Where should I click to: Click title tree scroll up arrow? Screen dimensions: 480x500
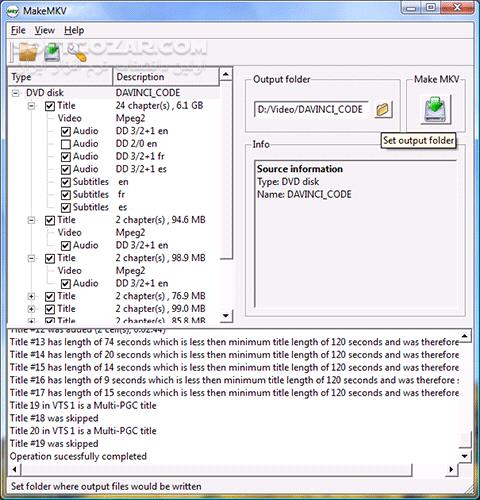click(x=226, y=74)
